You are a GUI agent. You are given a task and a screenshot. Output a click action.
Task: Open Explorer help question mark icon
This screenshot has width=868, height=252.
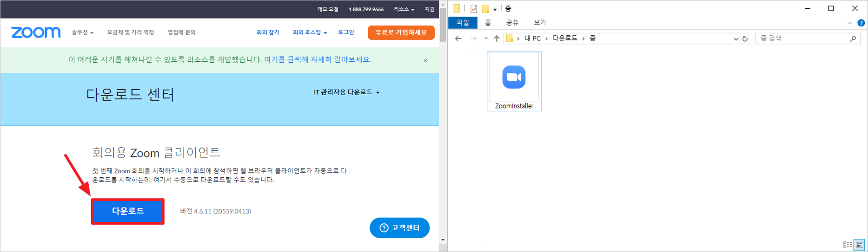pos(861,23)
